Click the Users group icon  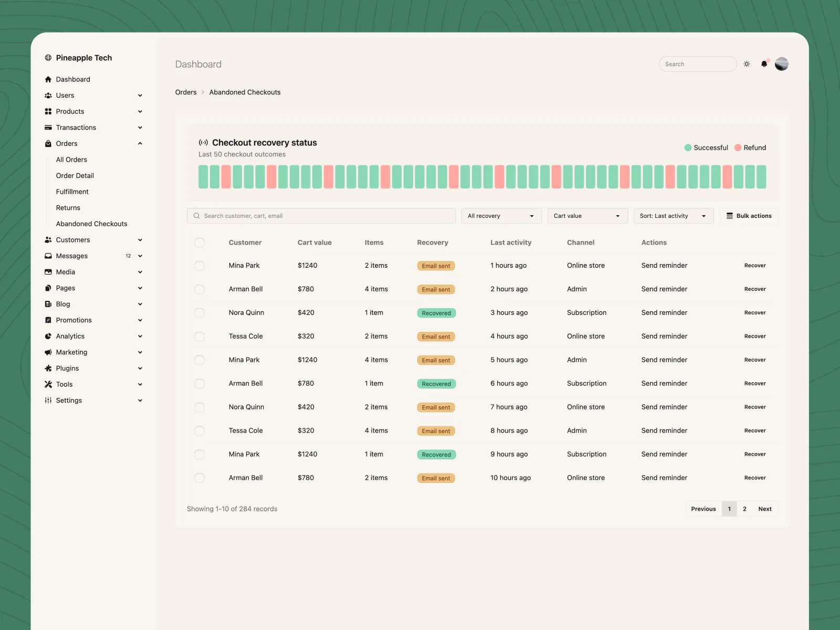pos(48,96)
